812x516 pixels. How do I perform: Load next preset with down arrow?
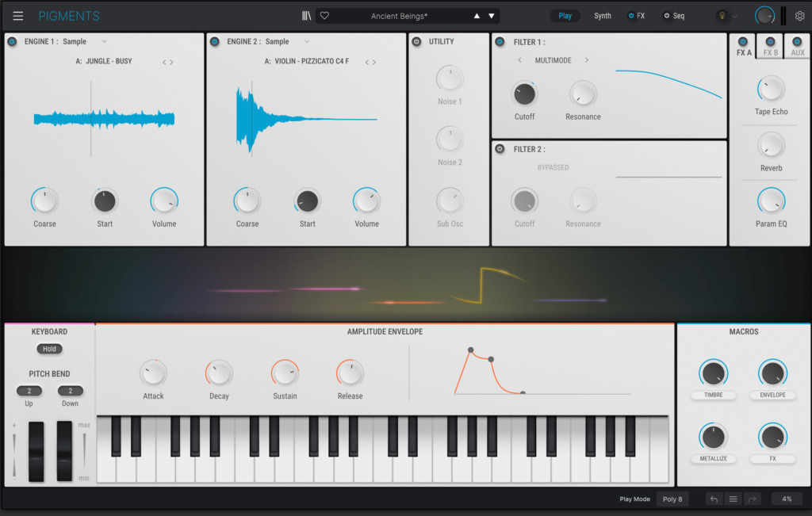[492, 16]
